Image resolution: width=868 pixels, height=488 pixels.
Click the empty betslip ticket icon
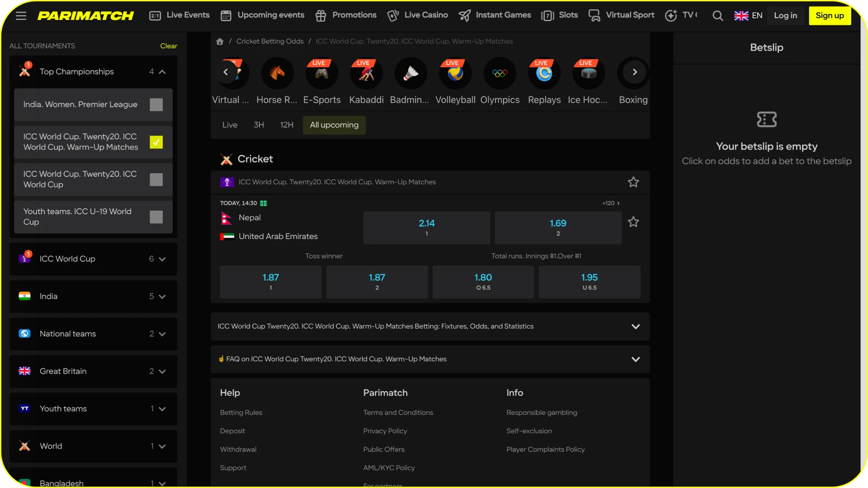tap(767, 120)
